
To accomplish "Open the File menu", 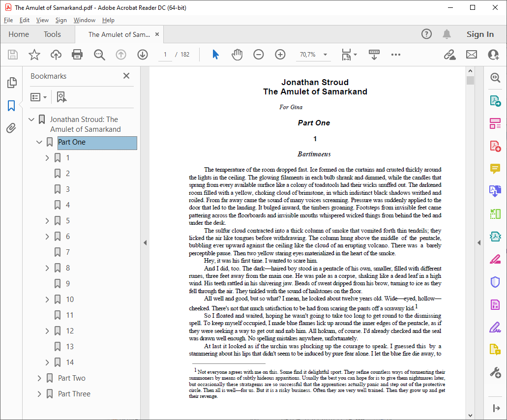I will tap(8, 20).
